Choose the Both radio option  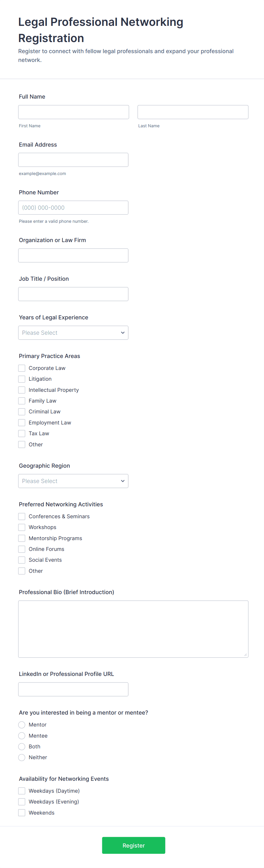22,746
